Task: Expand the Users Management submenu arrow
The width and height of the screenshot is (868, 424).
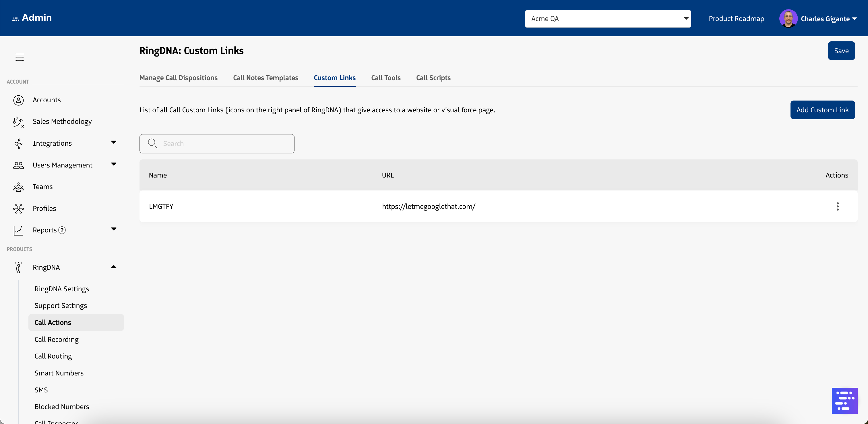Action: tap(114, 164)
